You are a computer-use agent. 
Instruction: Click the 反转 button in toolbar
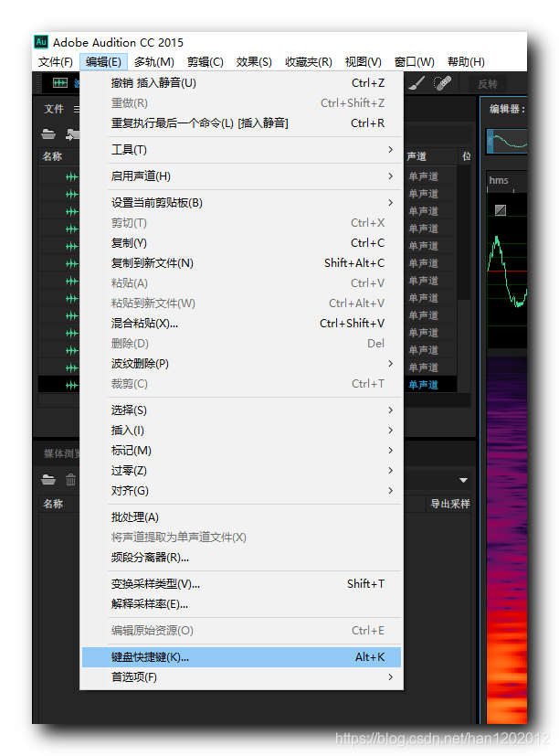coord(487,84)
